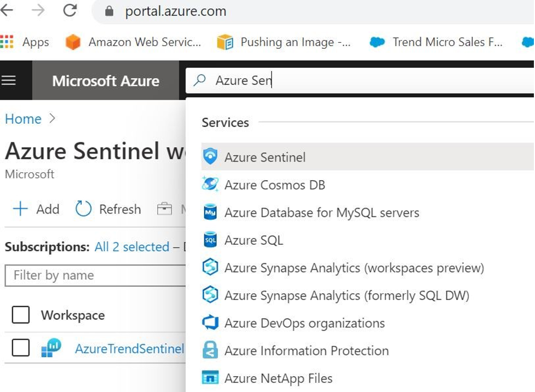Click the Subscriptions: label
535x392 pixels.
click(48, 247)
